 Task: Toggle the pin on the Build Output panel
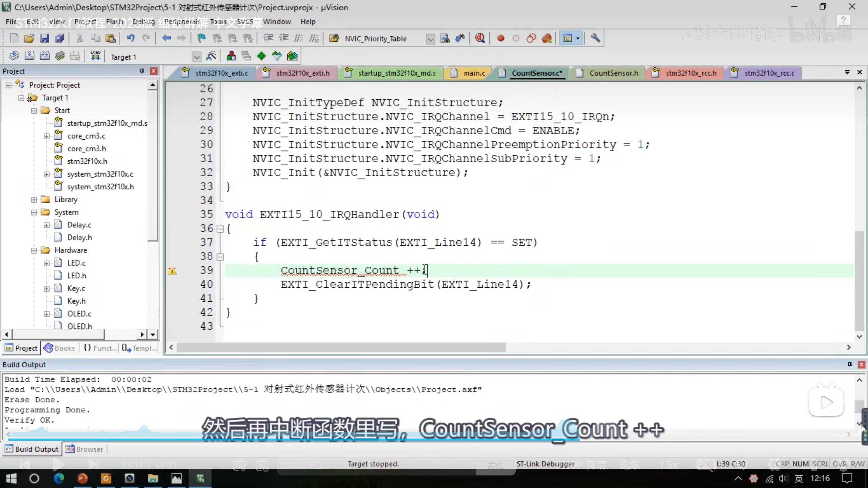pyautogui.click(x=850, y=364)
